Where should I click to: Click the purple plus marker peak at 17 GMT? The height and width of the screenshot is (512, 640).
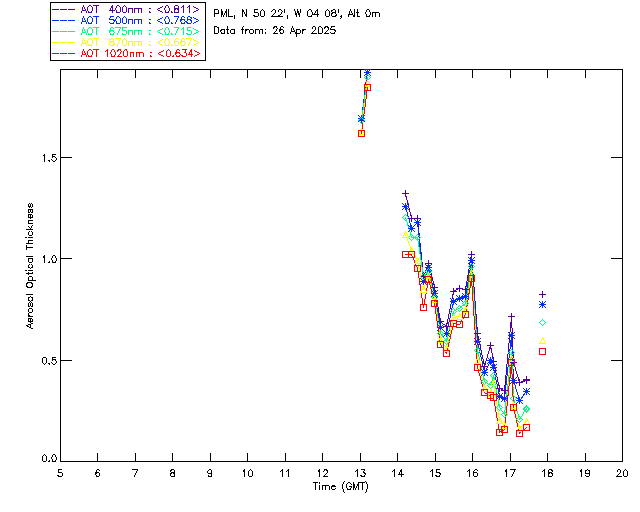tap(511, 316)
